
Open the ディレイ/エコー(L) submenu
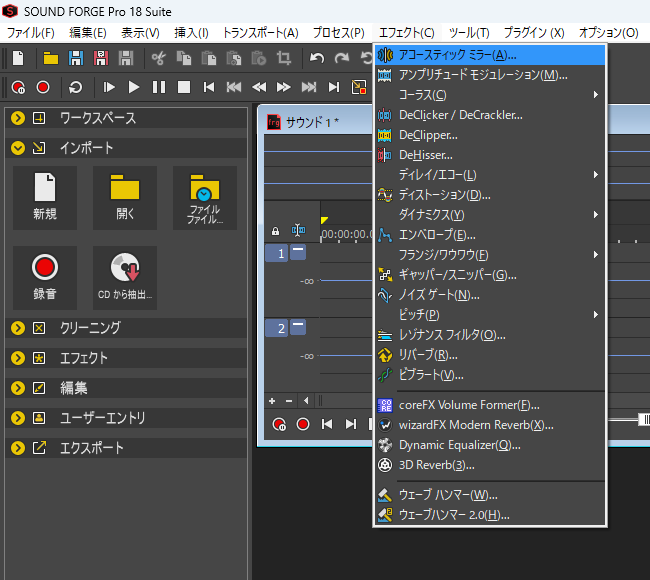pos(490,175)
